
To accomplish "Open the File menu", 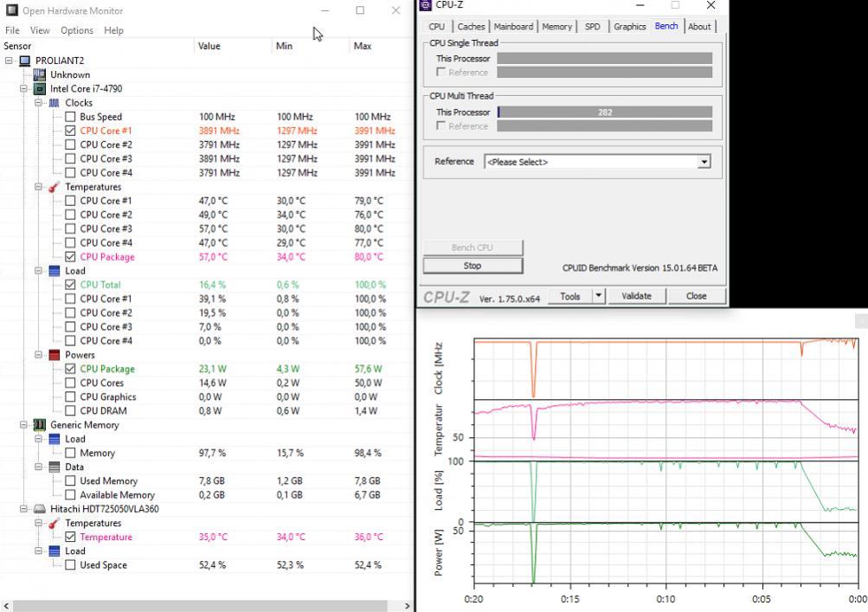I will click(x=12, y=30).
